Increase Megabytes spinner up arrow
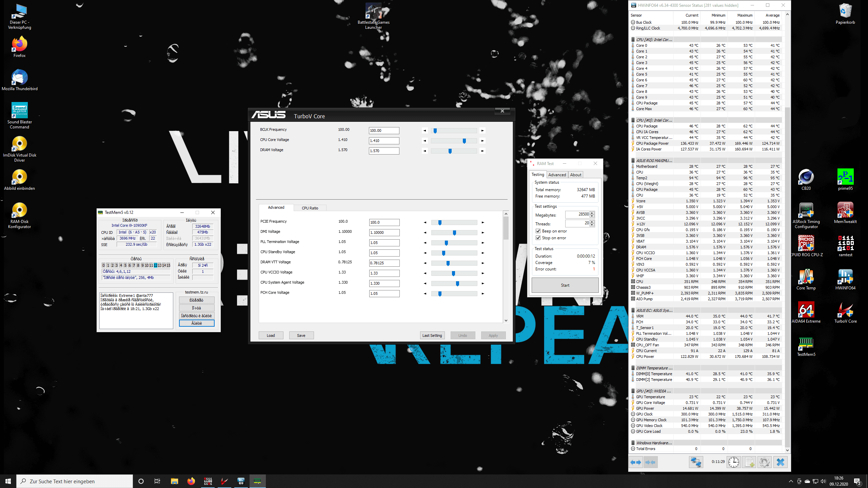Viewport: 868px width, 488px height. point(592,213)
